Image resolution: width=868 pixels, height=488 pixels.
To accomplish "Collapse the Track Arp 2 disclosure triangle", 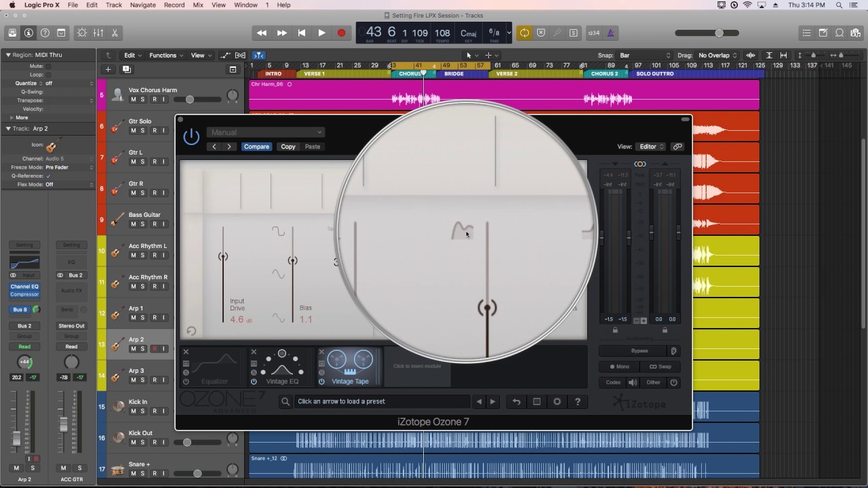I will pos(8,128).
